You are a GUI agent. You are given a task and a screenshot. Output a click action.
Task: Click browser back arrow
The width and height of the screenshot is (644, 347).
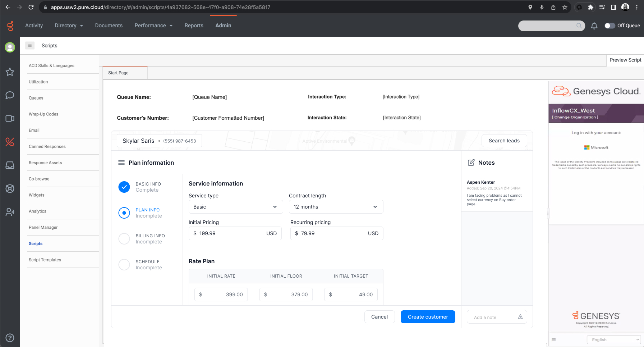[8, 7]
